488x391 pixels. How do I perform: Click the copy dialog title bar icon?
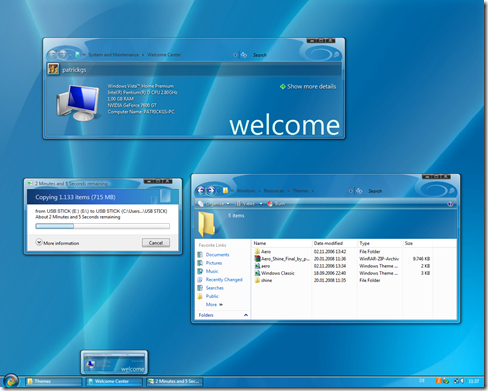tap(30, 183)
